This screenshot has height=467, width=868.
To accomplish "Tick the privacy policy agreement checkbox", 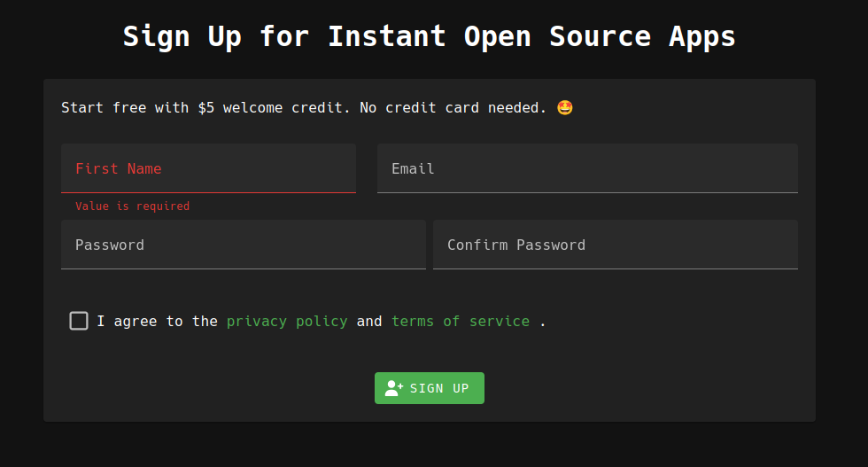I will (79, 321).
